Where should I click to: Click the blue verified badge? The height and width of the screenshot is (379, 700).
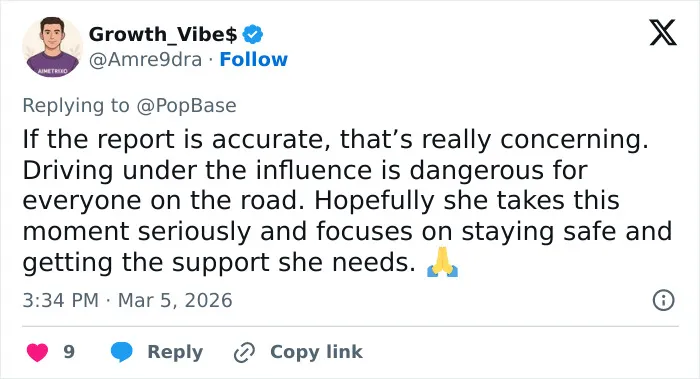[x=253, y=34]
